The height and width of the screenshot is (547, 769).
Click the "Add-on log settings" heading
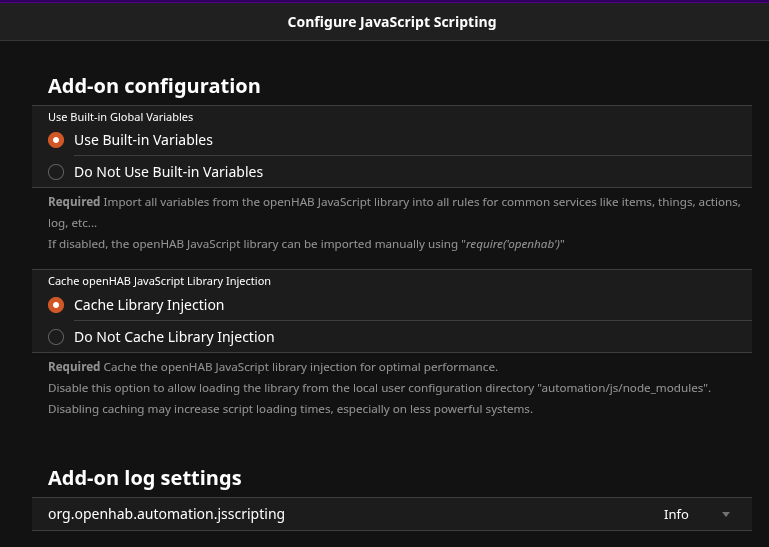click(145, 478)
